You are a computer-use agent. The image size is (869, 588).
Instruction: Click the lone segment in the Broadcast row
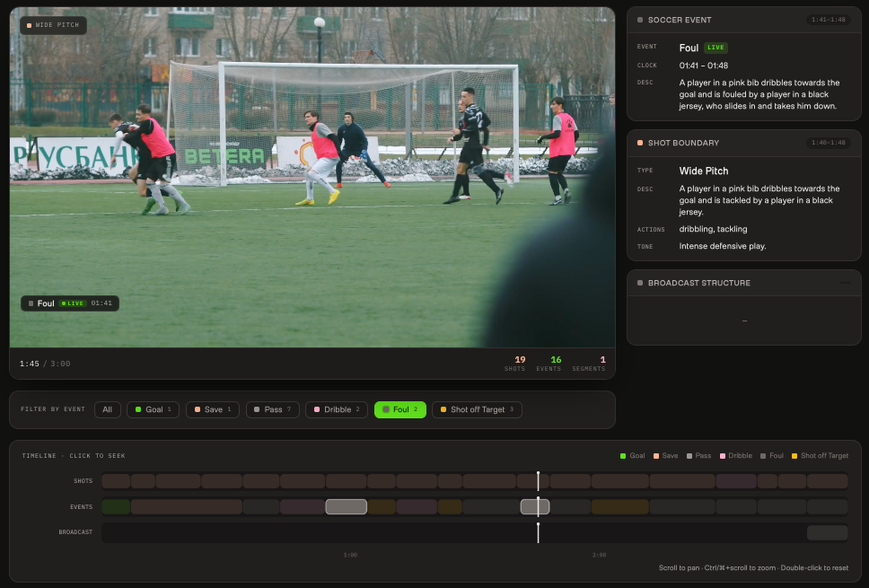pos(827,532)
